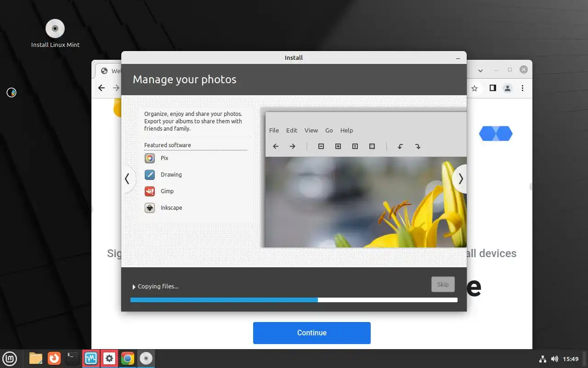The image size is (588, 368).
Task: Click the rotate left icon in the Pix preview
Action: pos(400,146)
